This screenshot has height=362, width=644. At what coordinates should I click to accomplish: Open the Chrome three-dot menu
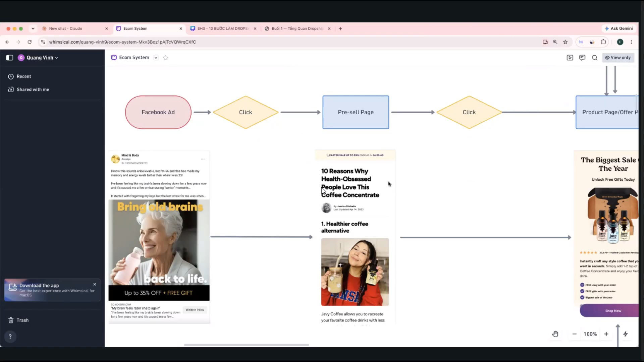click(631, 42)
